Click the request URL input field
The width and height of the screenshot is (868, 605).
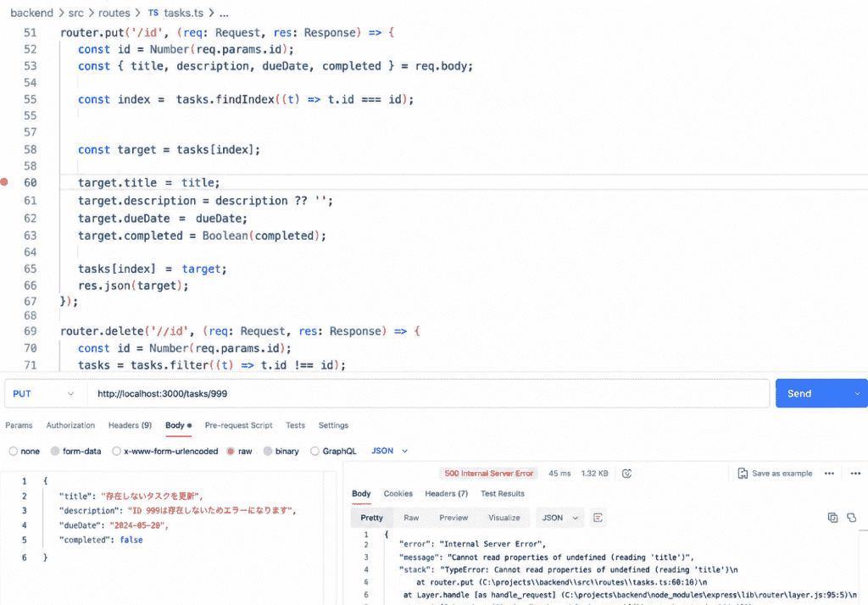(428, 393)
